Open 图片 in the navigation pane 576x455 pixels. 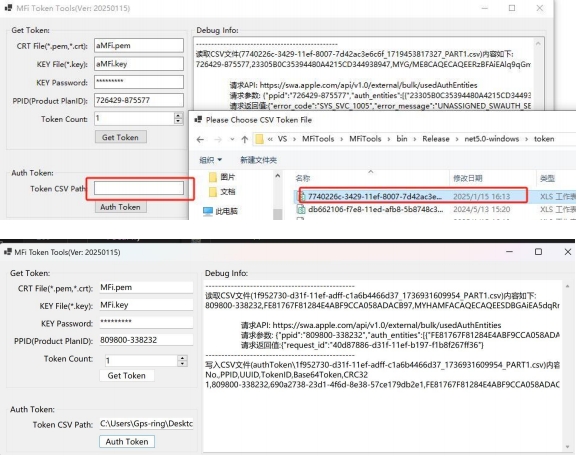pos(227,177)
